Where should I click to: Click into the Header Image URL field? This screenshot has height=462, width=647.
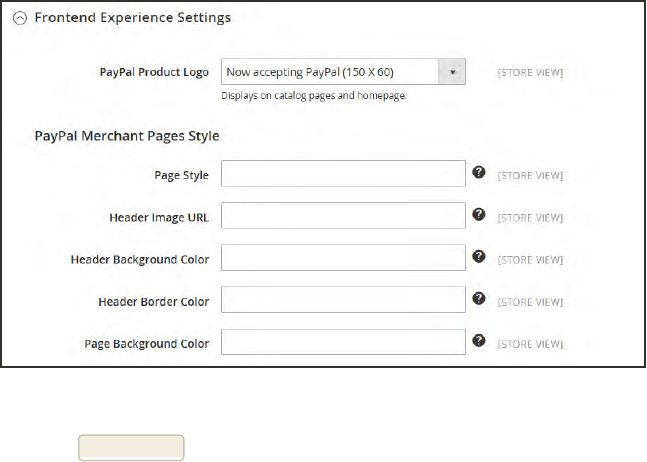click(343, 216)
